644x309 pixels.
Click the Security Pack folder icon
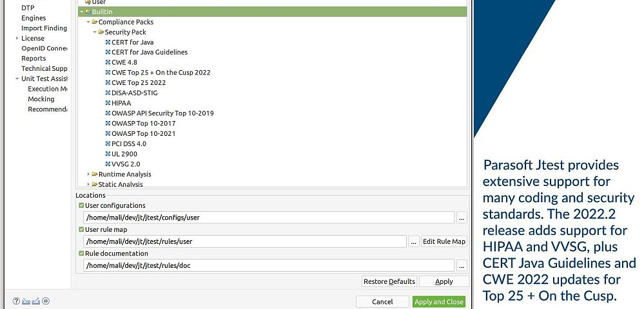(101, 32)
